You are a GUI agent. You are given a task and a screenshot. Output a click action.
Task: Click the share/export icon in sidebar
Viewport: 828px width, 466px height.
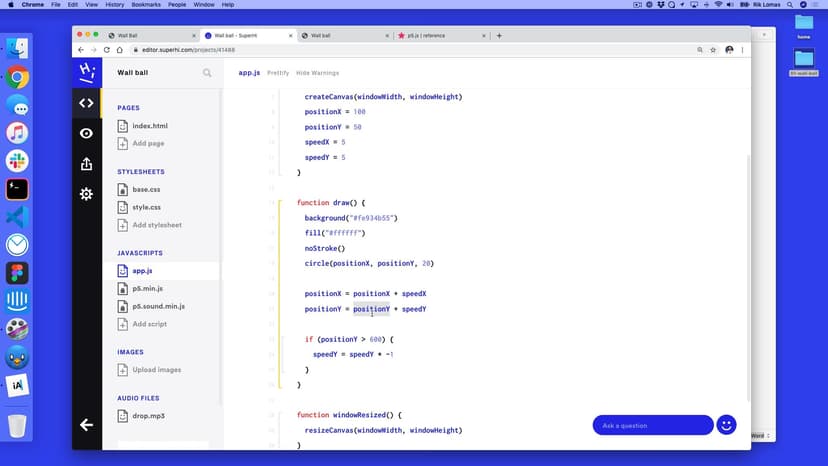tap(86, 164)
